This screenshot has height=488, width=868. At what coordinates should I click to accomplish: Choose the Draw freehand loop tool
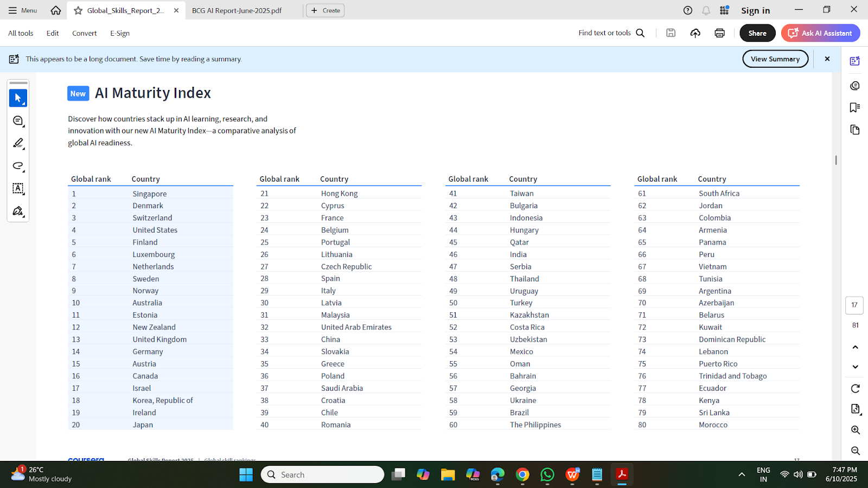[18, 166]
